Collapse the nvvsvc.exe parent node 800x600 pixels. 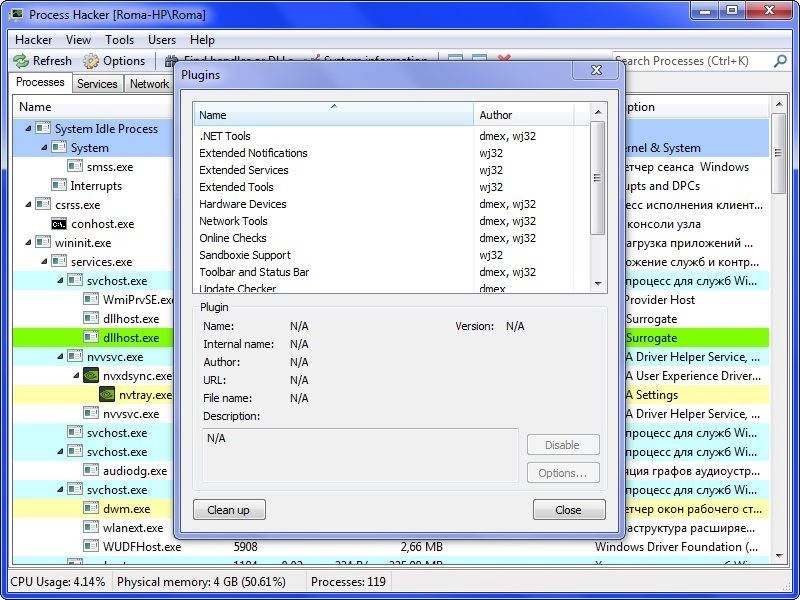click(x=60, y=357)
